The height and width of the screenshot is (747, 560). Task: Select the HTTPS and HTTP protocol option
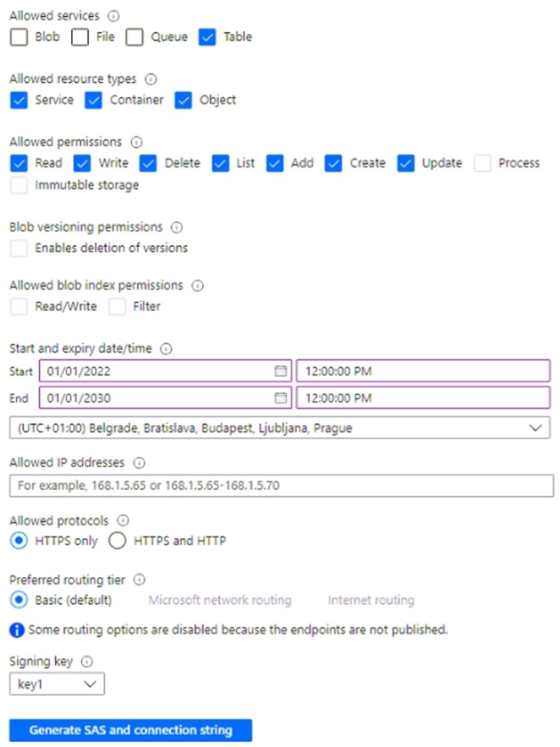[x=117, y=541]
